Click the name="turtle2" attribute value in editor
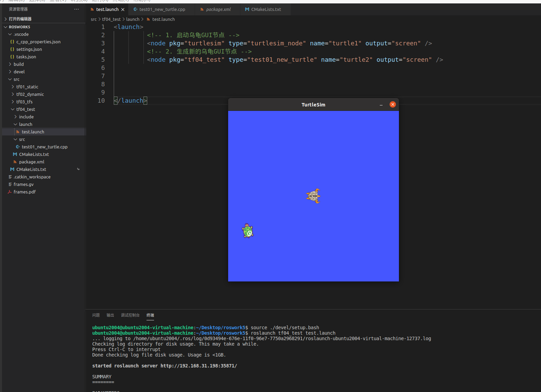 pyautogui.click(x=356, y=60)
